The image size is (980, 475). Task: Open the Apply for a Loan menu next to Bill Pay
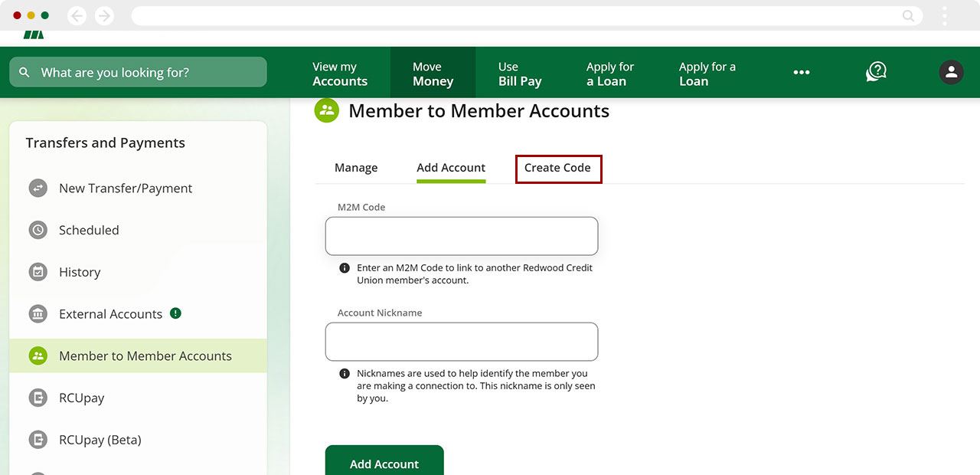[610, 74]
